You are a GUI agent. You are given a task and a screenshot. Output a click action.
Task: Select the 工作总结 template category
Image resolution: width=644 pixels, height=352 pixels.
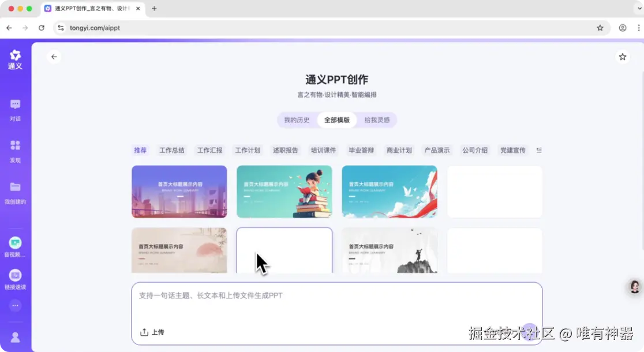click(x=171, y=150)
